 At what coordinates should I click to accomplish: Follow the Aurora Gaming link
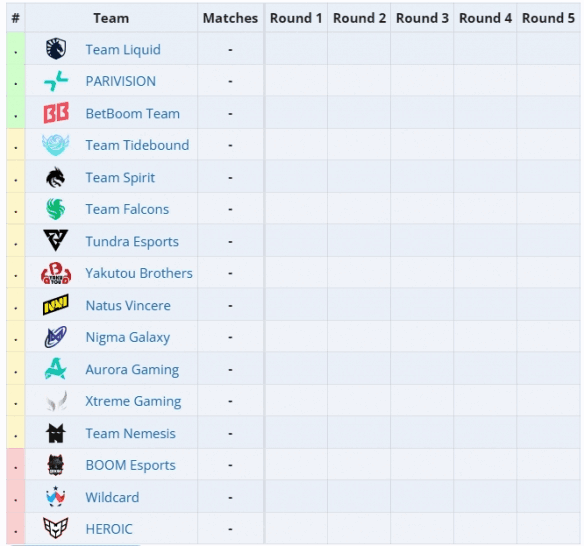click(132, 369)
